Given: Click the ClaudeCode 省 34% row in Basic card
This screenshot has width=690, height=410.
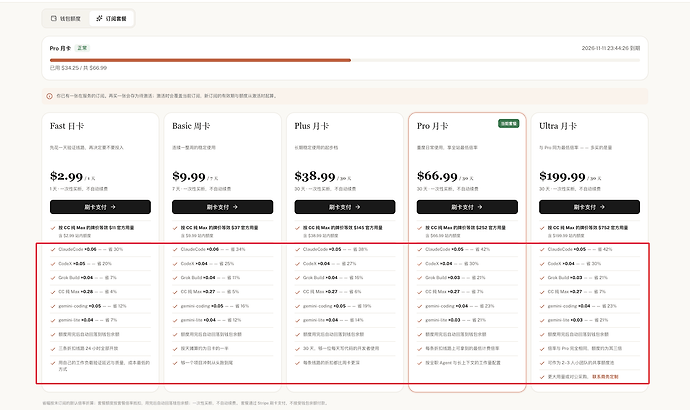Looking at the screenshot, I should (x=222, y=249).
